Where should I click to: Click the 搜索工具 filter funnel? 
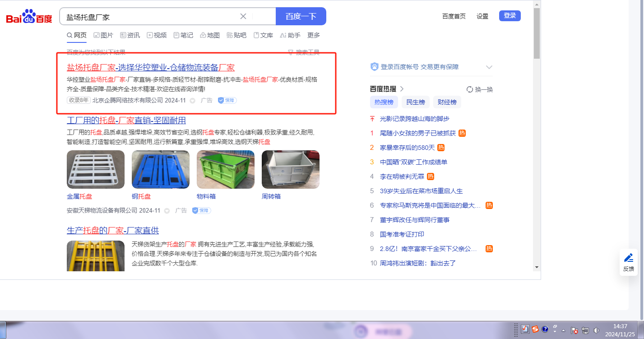coord(291,52)
